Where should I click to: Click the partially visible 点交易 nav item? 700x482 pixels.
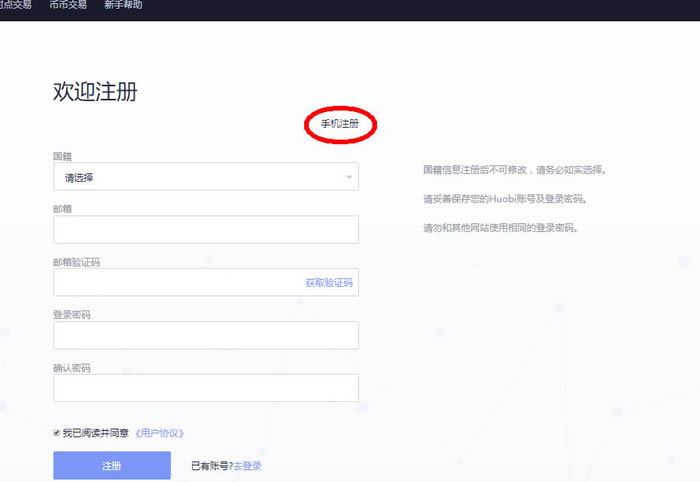coord(16,5)
